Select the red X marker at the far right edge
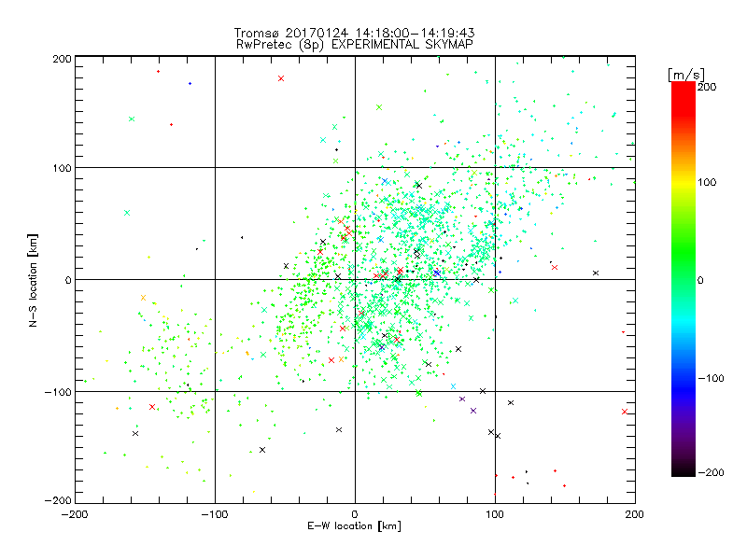Screen dimensions: 747x560 pos(625,412)
